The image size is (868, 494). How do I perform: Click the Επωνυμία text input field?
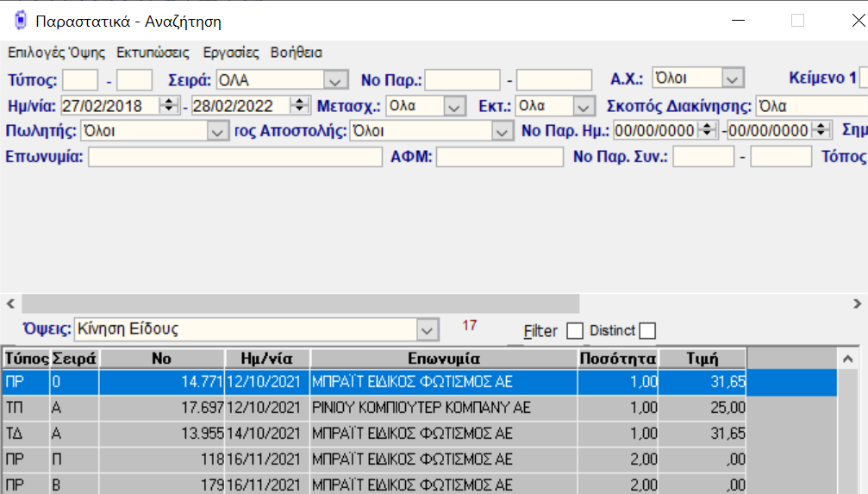234,157
